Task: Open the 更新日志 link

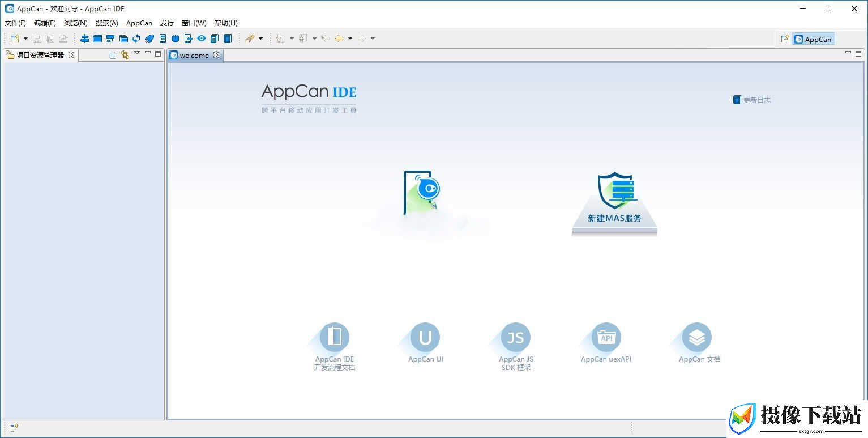Action: click(x=752, y=100)
